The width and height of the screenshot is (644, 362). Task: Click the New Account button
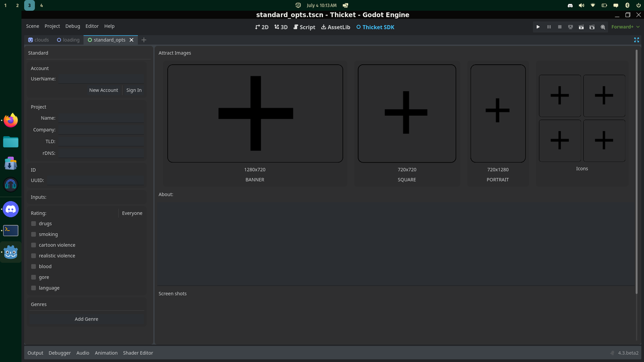tap(104, 90)
